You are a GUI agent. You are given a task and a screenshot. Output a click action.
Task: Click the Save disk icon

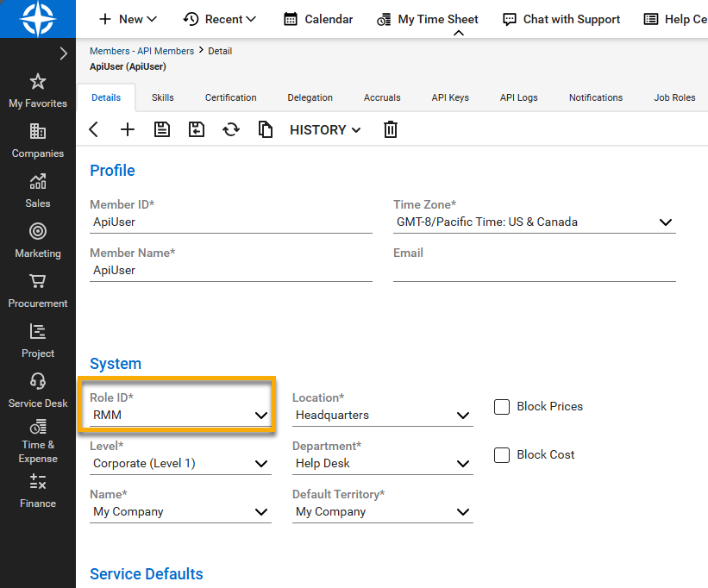[162, 129]
